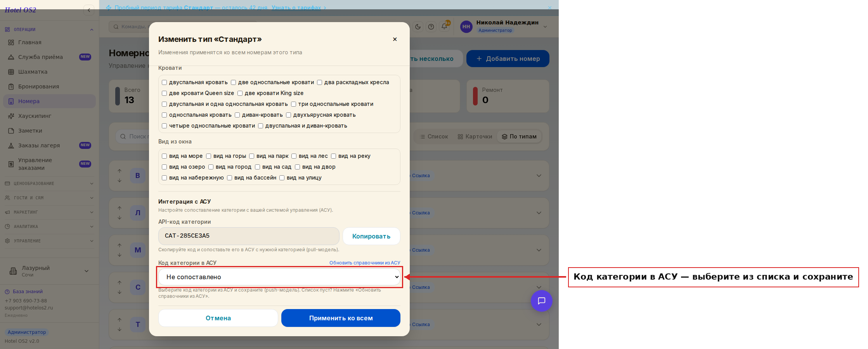Toggle dark mode moon icon
Image resolution: width=868 pixels, height=349 pixels.
pyautogui.click(x=418, y=27)
